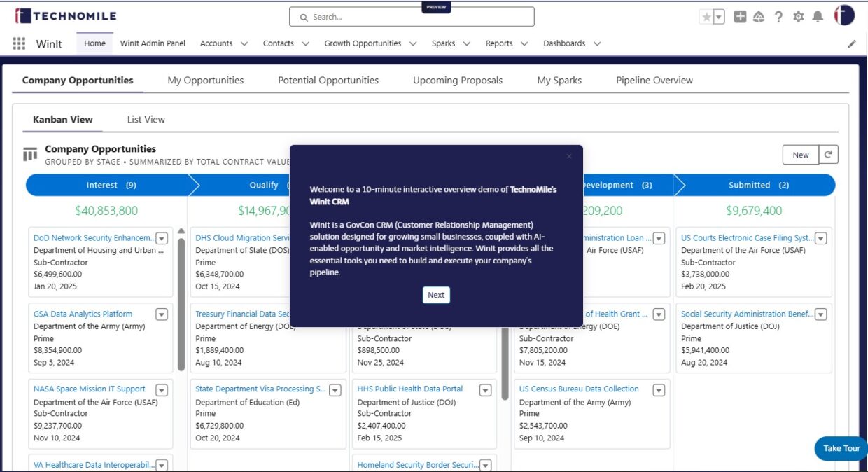
Task: Open the App Launcher grid icon
Action: [20, 43]
